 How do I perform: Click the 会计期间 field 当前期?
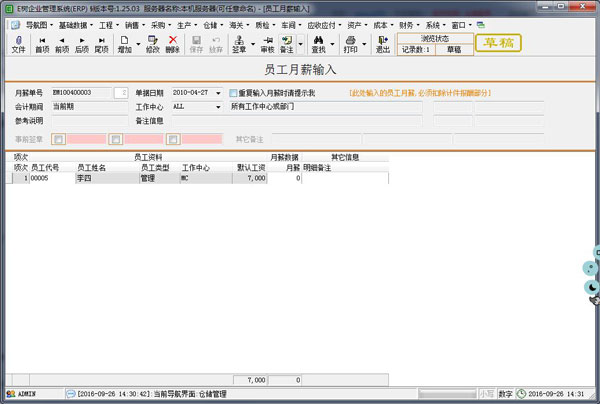point(90,107)
